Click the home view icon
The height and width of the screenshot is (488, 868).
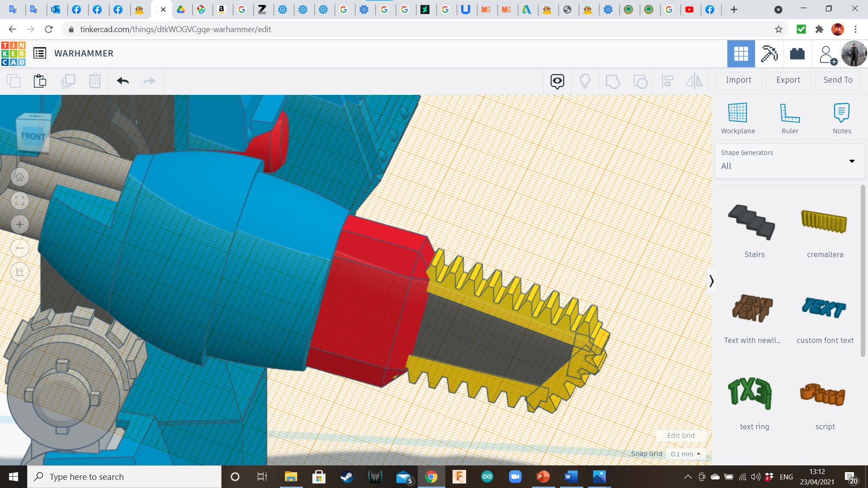click(x=20, y=177)
